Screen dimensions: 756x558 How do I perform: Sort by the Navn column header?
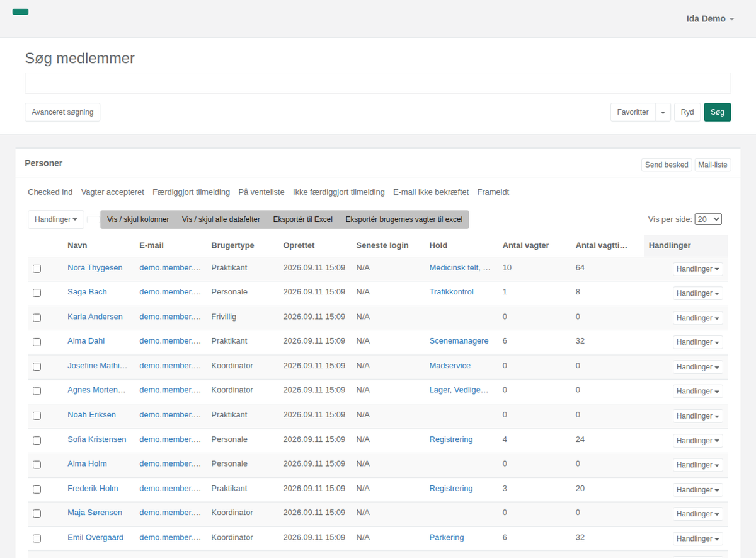[x=77, y=245]
